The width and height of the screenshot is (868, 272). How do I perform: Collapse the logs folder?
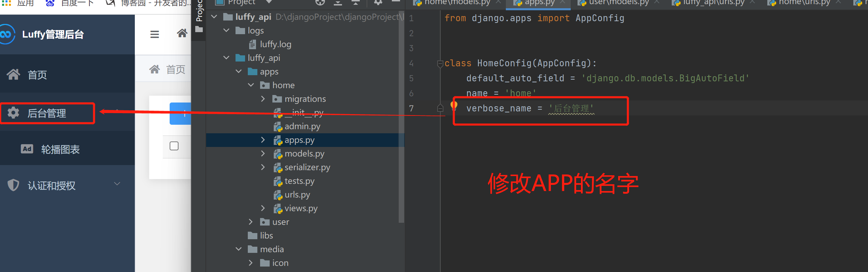[226, 30]
